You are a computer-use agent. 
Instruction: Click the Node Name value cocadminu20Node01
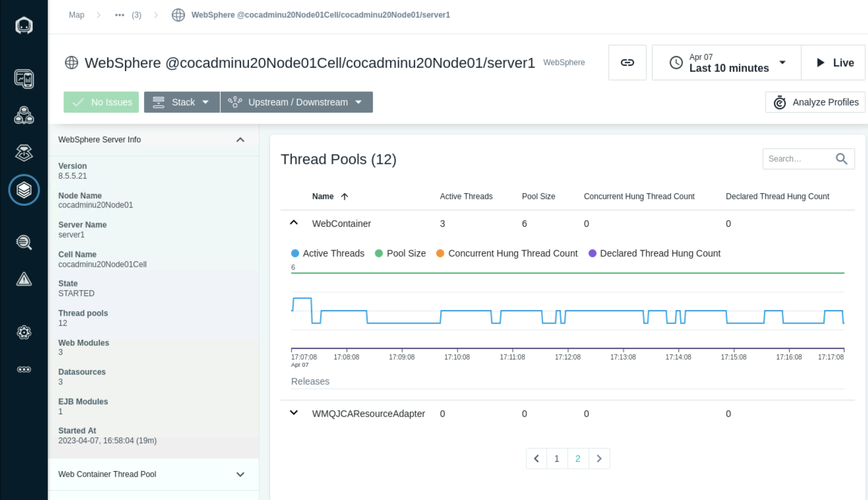95,205
